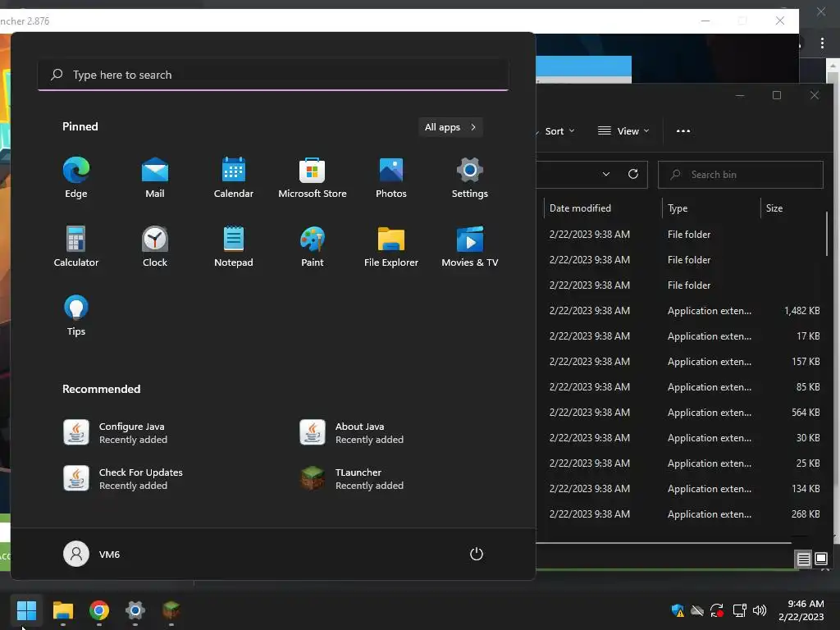The image size is (840, 630).
Task: Show All apps list
Action: point(450,127)
